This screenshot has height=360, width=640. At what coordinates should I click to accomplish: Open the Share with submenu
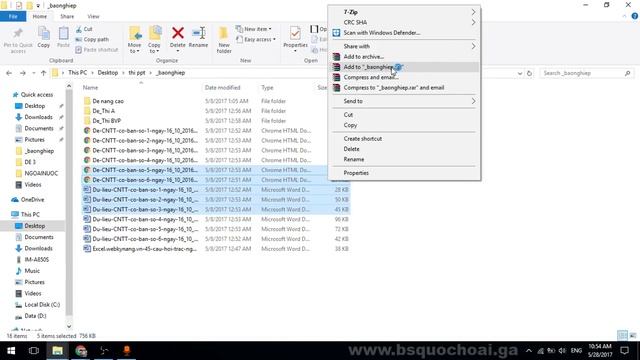tap(404, 46)
